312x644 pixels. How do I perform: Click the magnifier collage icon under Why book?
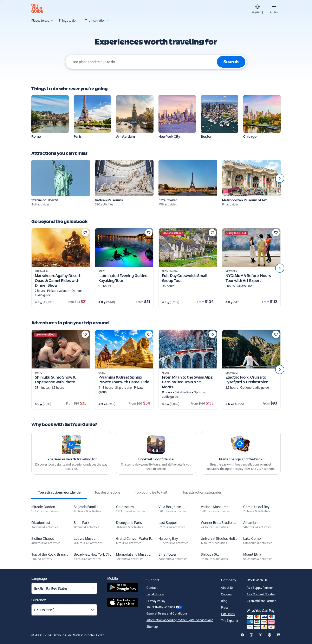tap(71, 445)
